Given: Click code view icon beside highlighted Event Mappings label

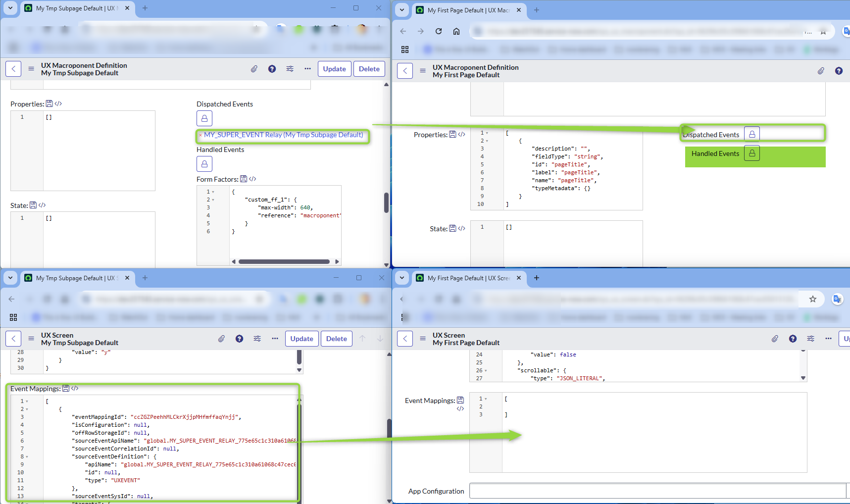Looking at the screenshot, I should click(75, 389).
